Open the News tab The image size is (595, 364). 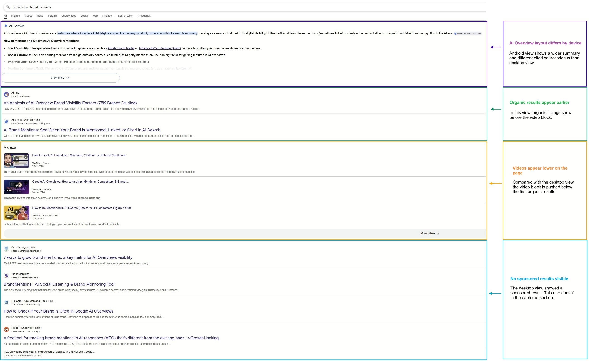pos(40,16)
